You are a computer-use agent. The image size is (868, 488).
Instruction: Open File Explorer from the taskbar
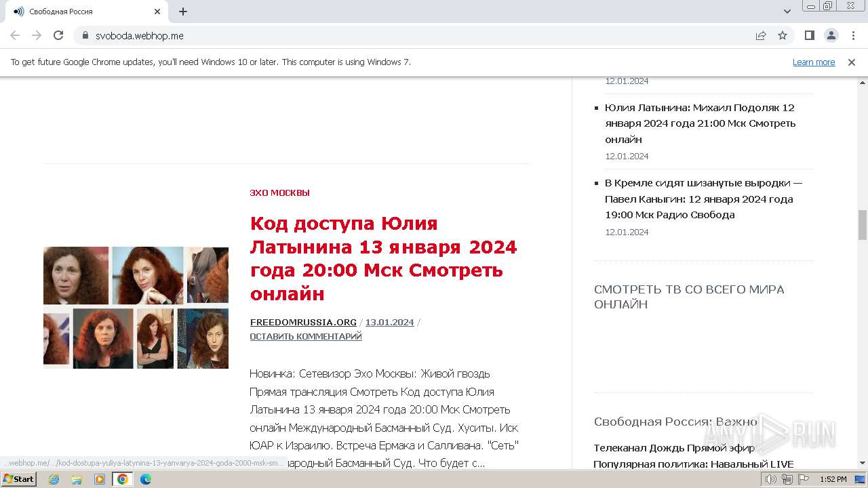point(77,479)
